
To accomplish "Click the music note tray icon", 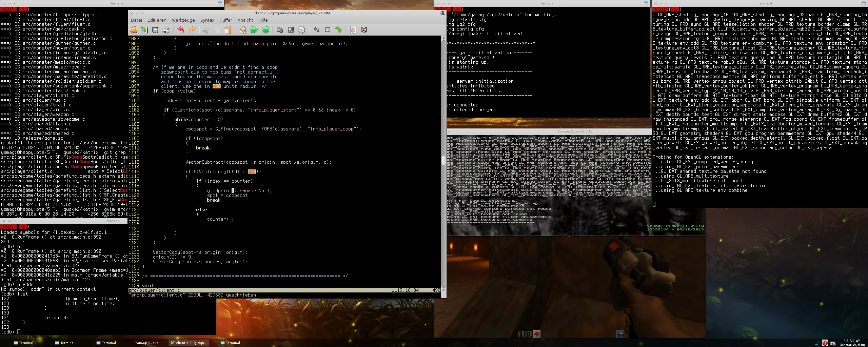I will pyautogui.click(x=817, y=343).
